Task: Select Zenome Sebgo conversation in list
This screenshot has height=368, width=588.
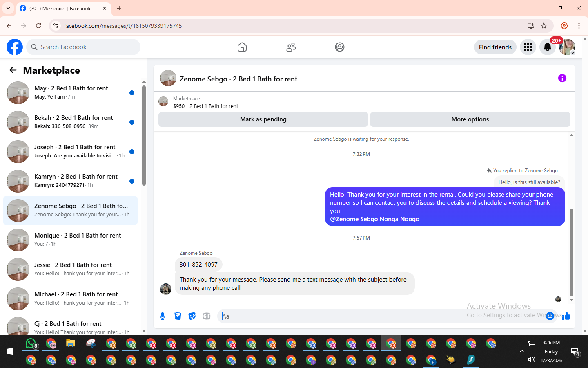Action: [70, 211]
